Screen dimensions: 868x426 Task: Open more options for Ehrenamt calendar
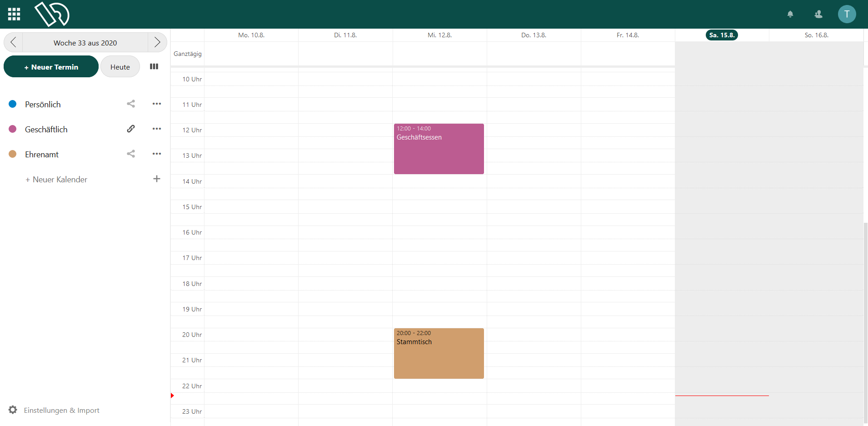(x=157, y=154)
